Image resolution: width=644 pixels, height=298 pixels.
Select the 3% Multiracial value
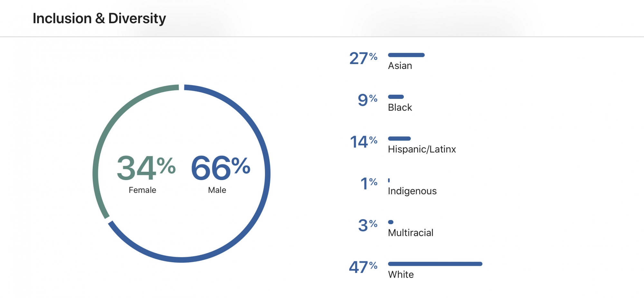point(368,225)
